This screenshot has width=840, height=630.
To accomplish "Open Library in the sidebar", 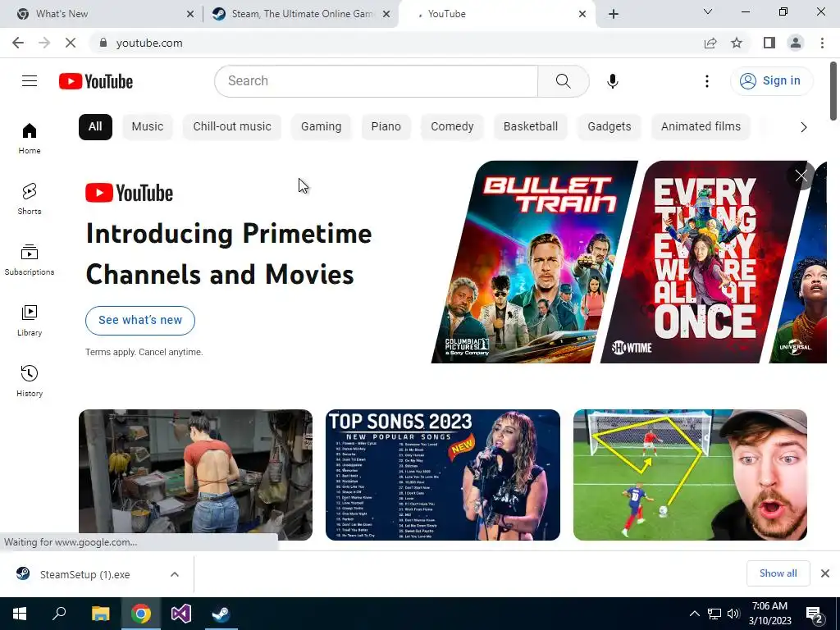I will 30,321.
